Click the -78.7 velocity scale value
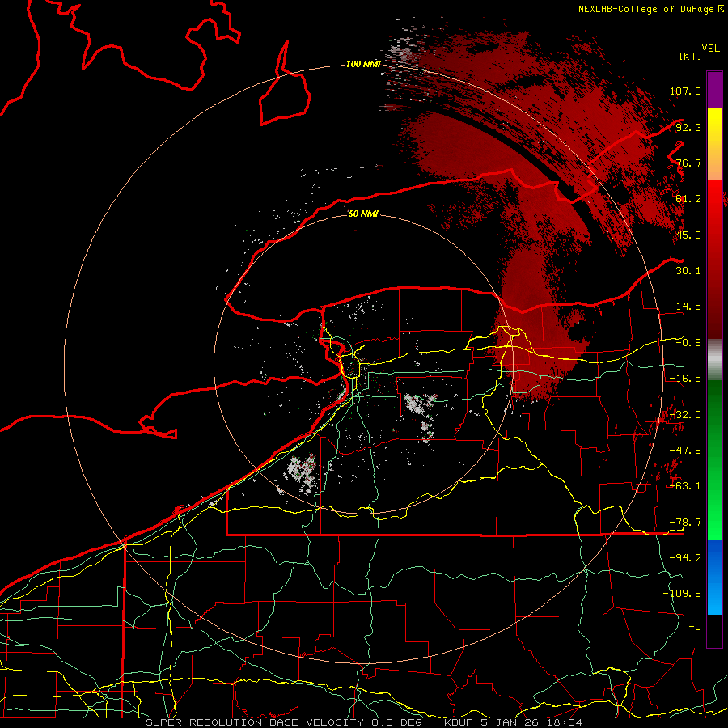728x728 pixels. pos(685,523)
